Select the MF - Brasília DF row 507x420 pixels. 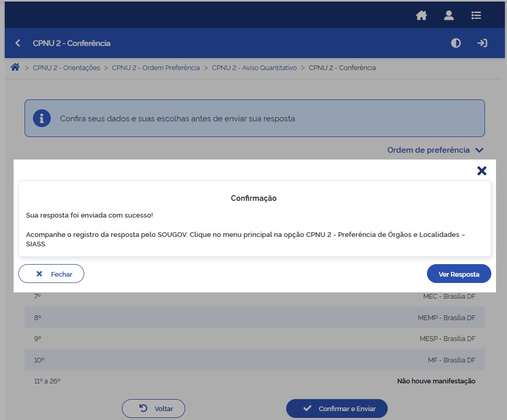pyautogui.click(x=255, y=360)
